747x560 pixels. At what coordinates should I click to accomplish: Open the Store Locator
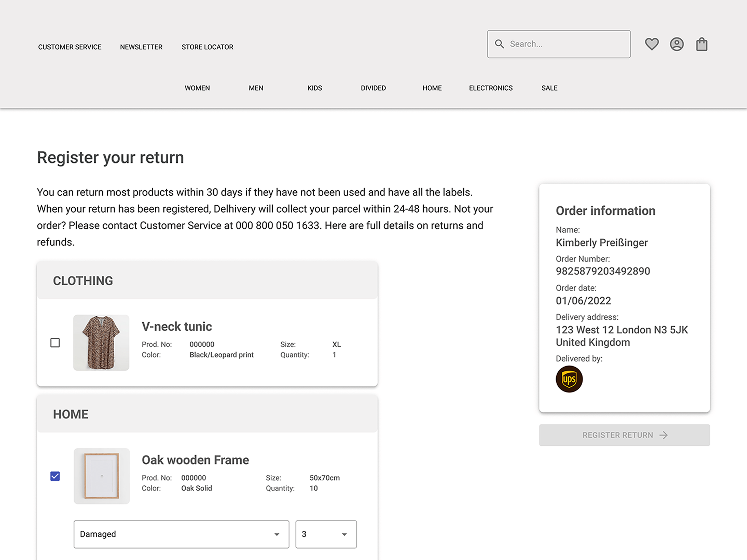point(207,47)
